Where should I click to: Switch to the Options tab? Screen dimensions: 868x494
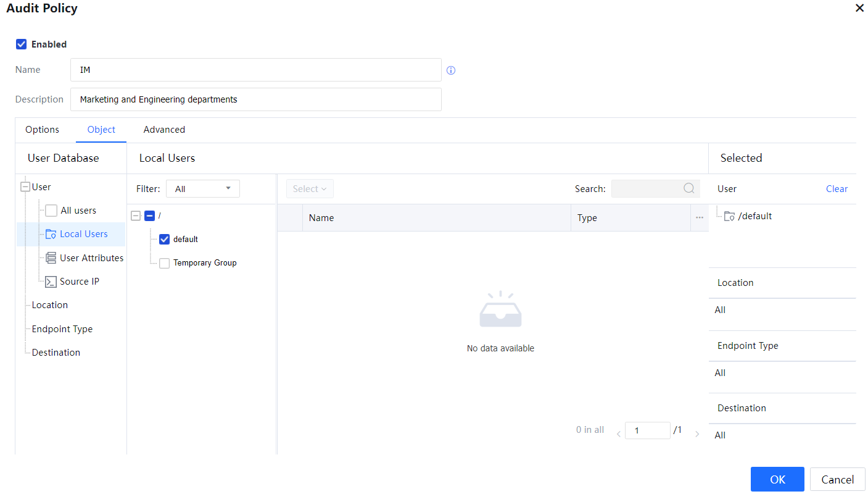pyautogui.click(x=42, y=130)
